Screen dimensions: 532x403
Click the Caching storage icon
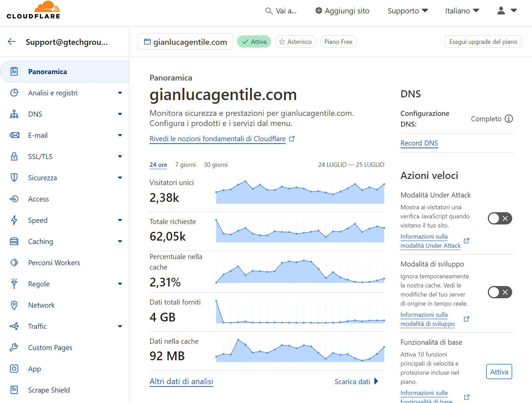[14, 241]
